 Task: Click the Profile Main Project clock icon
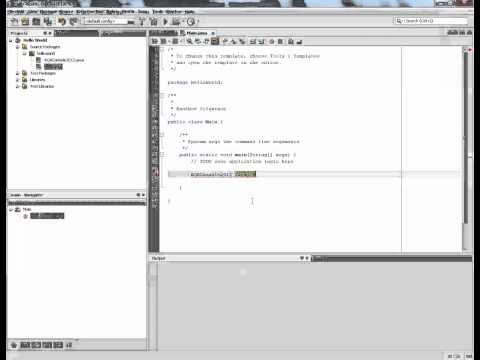click(x=191, y=22)
